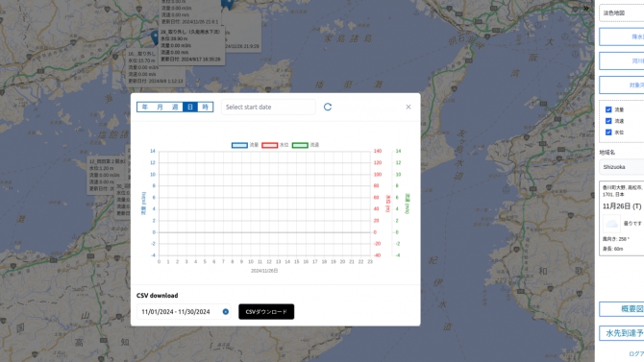Click the CSV download heading
644x362 pixels.
[x=158, y=296]
